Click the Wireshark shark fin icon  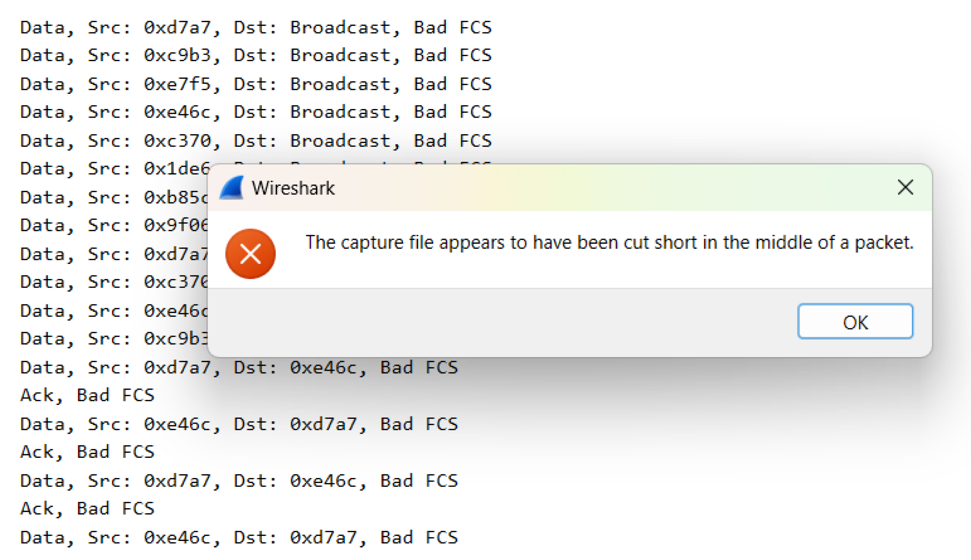click(232, 188)
